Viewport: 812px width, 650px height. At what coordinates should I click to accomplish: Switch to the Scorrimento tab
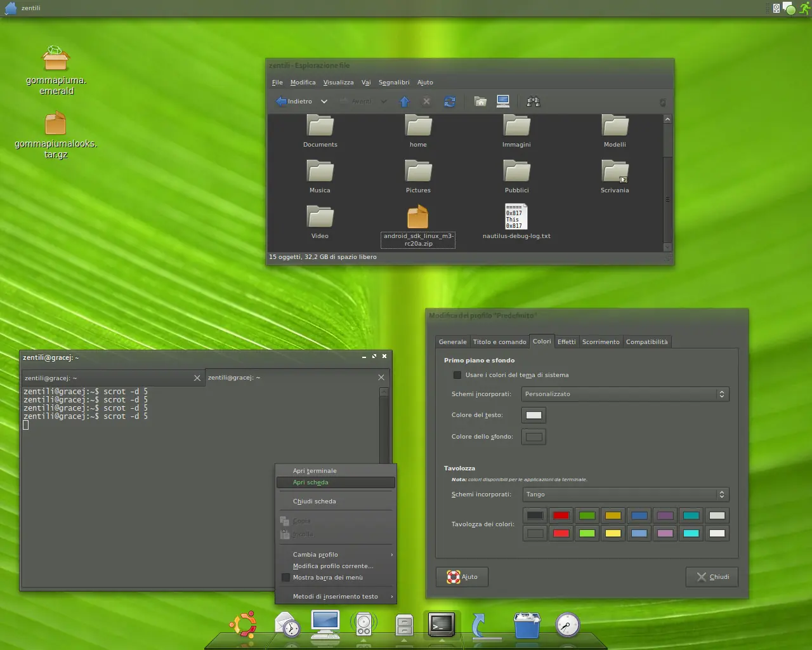click(x=601, y=342)
